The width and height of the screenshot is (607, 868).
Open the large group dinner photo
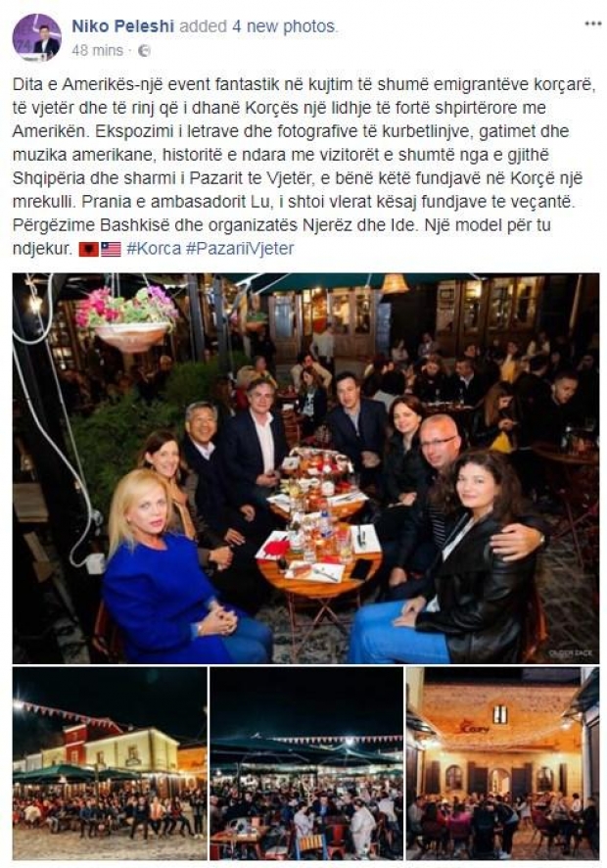306,468
